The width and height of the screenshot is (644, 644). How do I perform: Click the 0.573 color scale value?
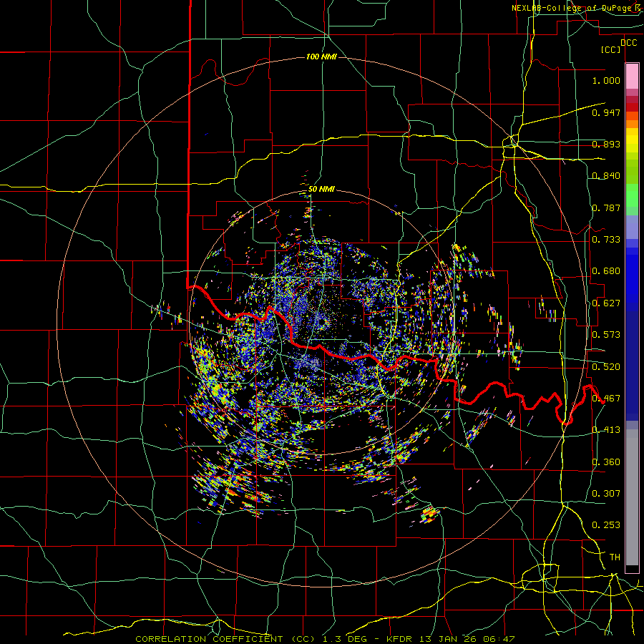606,335
